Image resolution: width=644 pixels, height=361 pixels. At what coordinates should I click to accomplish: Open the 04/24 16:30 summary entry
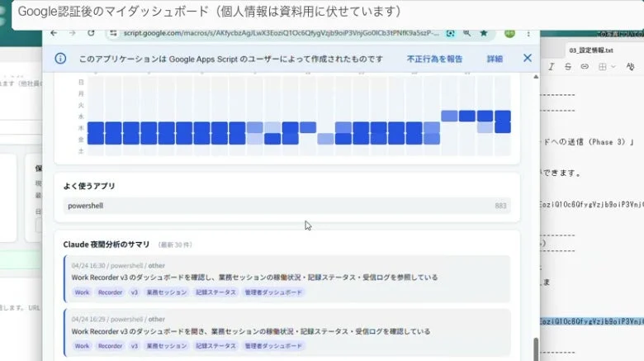click(x=286, y=278)
